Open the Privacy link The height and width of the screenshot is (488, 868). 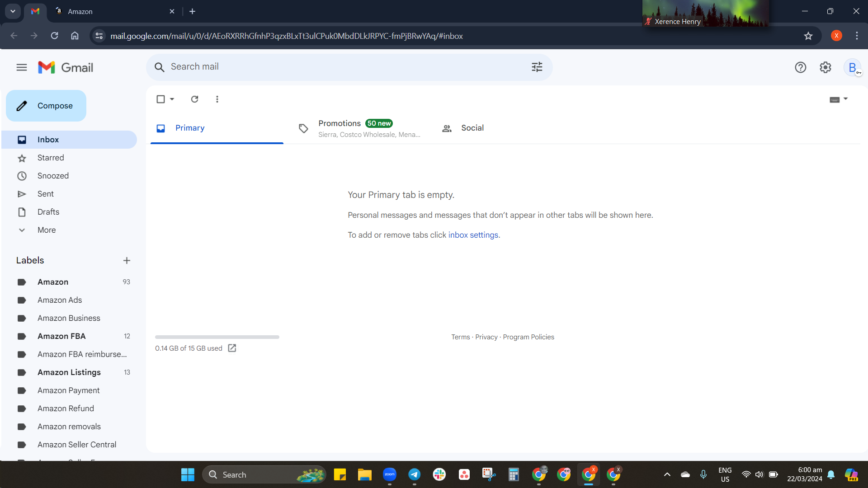point(486,337)
